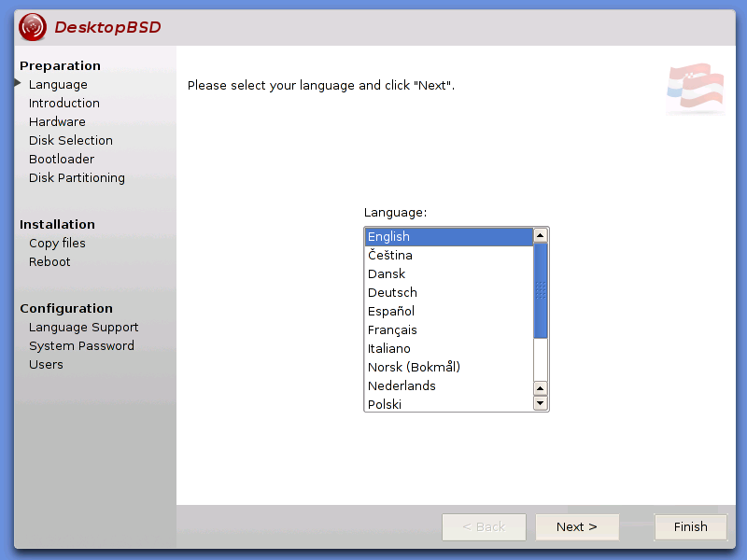The height and width of the screenshot is (560, 747).
Task: Pick Français in the language list
Action: pyautogui.click(x=449, y=329)
